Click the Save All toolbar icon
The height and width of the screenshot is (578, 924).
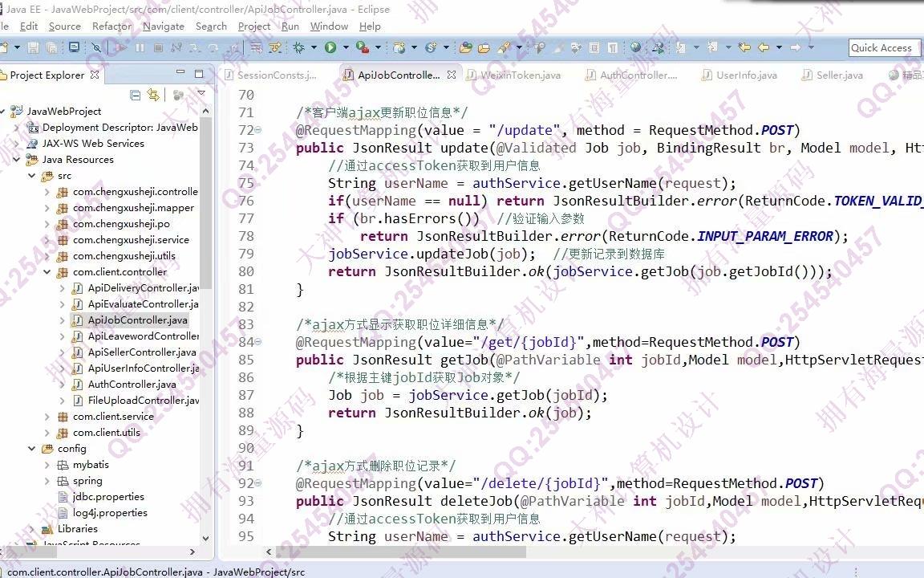click(52, 47)
